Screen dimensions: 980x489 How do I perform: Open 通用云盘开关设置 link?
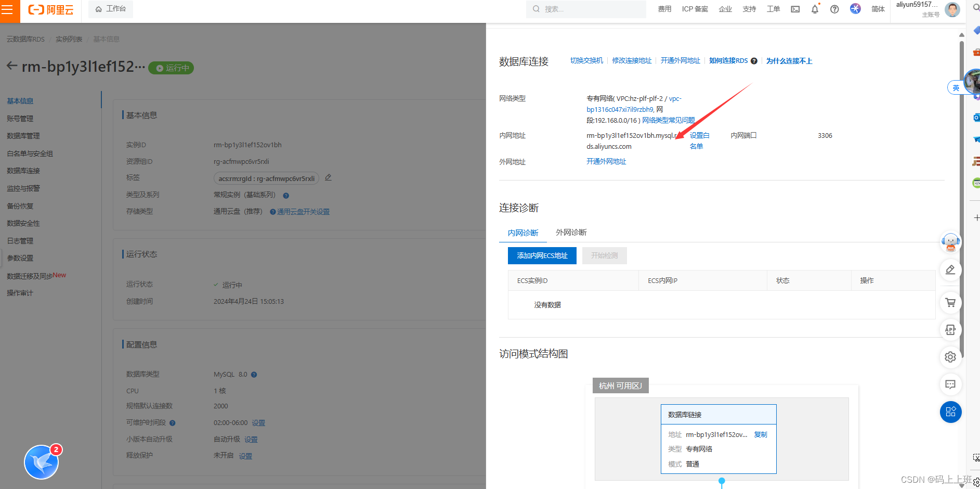point(303,212)
